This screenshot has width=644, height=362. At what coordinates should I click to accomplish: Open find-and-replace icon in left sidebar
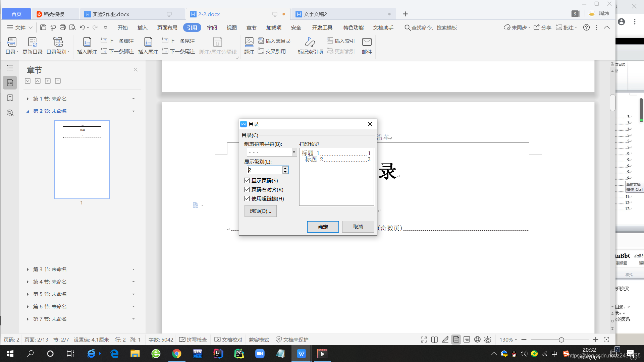pyautogui.click(x=10, y=113)
